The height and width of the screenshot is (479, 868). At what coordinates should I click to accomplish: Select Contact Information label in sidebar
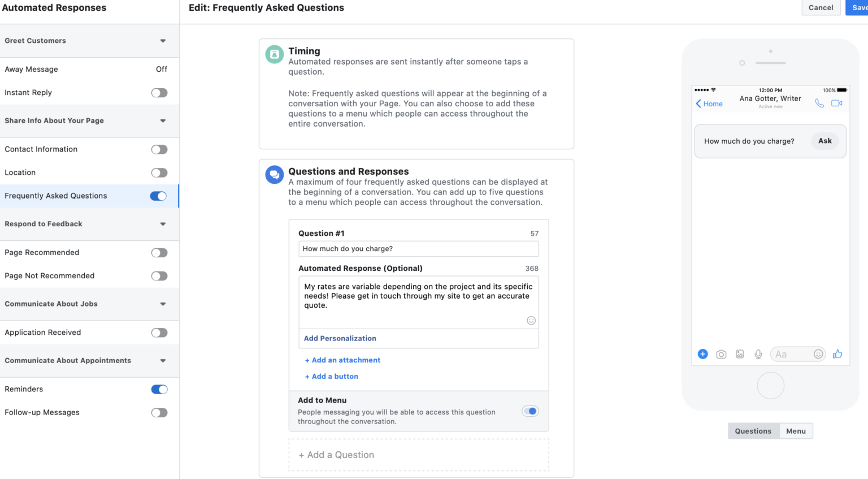point(41,149)
